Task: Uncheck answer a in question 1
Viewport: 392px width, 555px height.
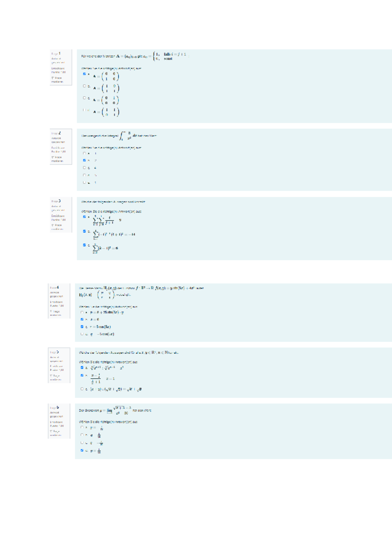Action: pos(84,74)
